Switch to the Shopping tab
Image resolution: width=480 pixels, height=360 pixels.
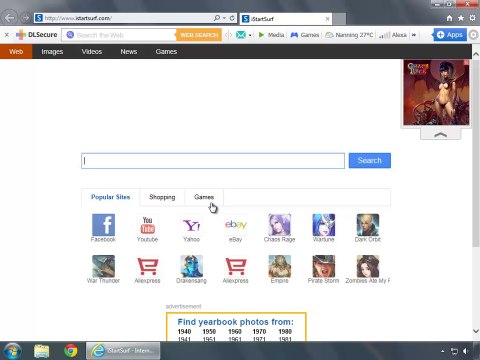(162, 197)
